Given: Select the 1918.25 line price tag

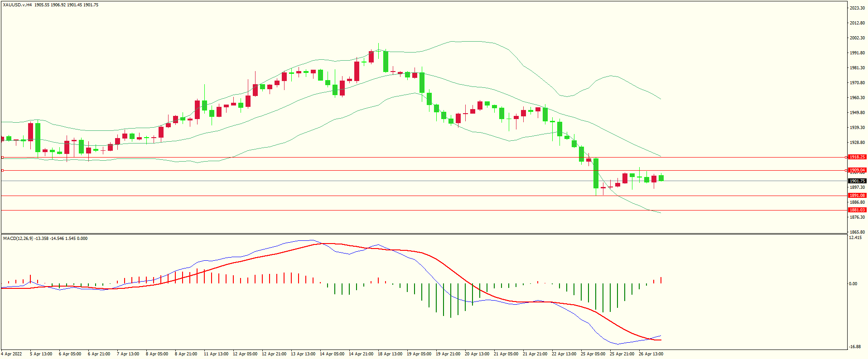Looking at the screenshot, I should pos(857,157).
